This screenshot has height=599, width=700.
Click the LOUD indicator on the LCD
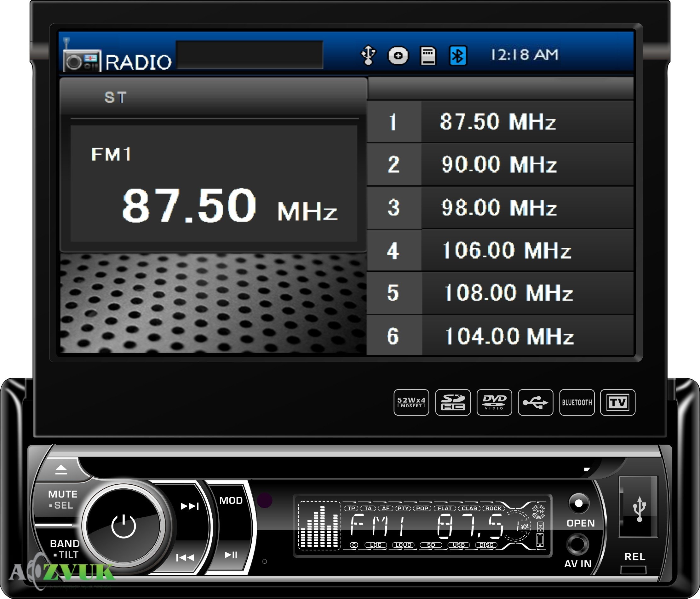[x=403, y=545]
